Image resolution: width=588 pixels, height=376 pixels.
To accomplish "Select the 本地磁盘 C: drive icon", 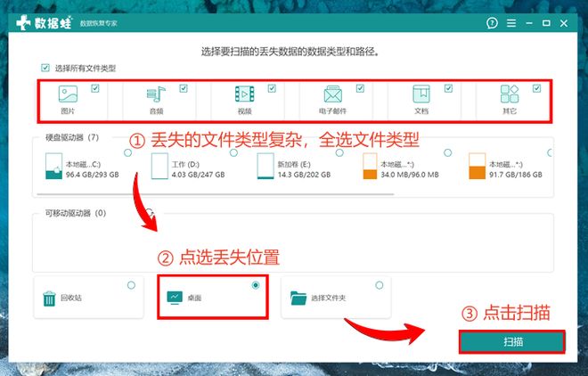I will (x=53, y=166).
